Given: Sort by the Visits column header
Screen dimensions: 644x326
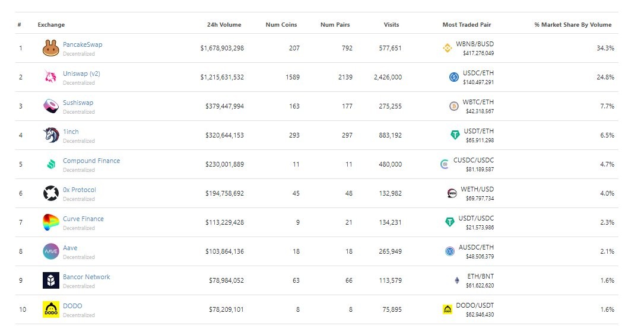Looking at the screenshot, I should 391,25.
